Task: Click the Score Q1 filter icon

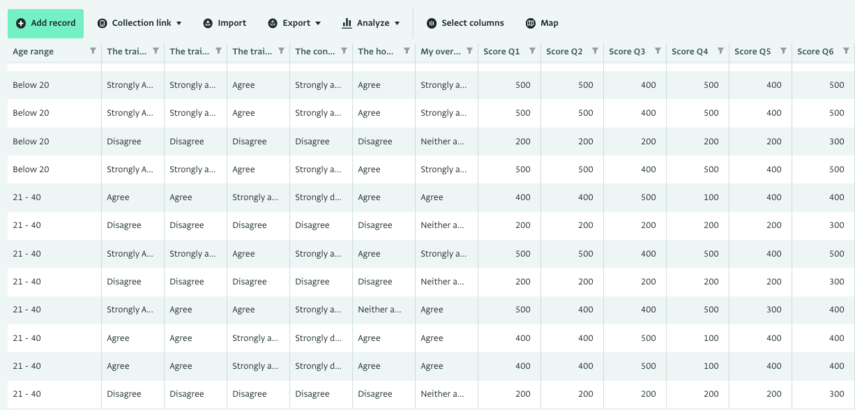Action: 532,51
